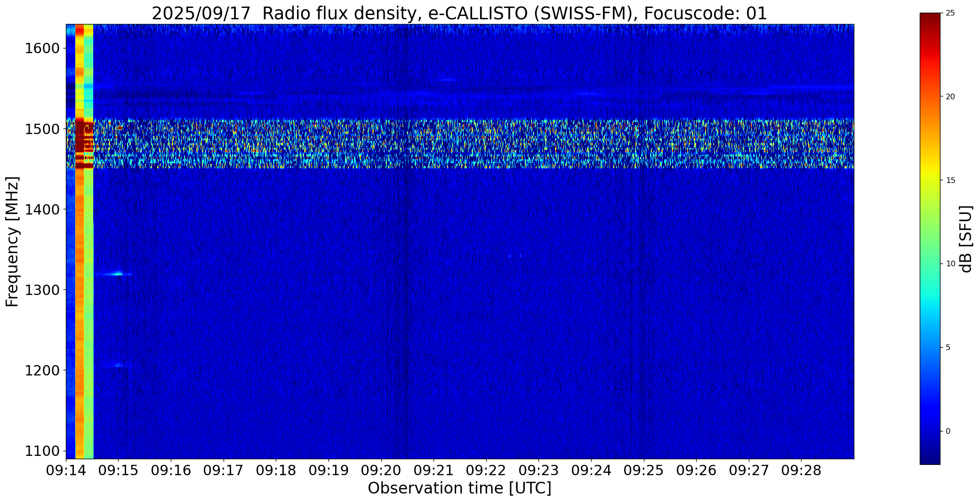This screenshot has width=980, height=502.
Task: Click the colorbar tick label 20
Action: tap(950, 97)
